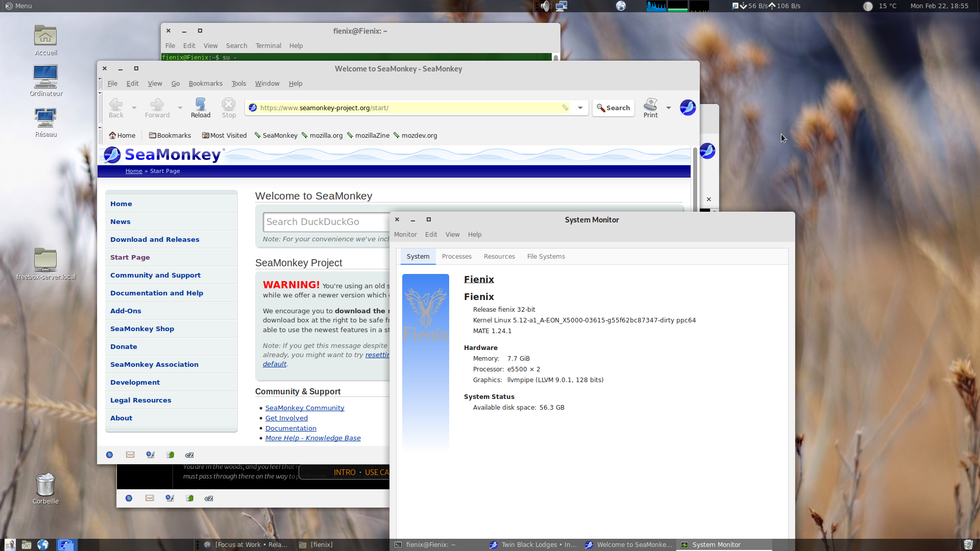Viewport: 980px width, 551px height.
Task: Click the SeaMonkey throbber logo beside Print
Action: (x=688, y=108)
